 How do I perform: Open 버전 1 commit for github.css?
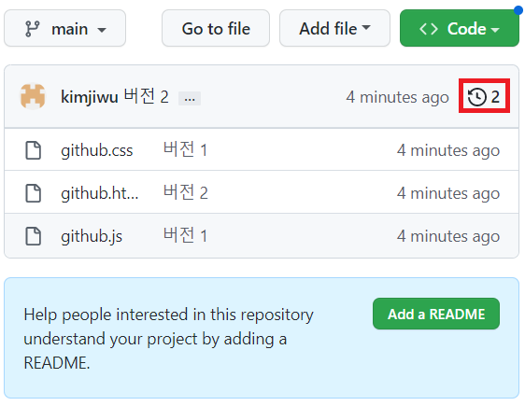tap(185, 149)
